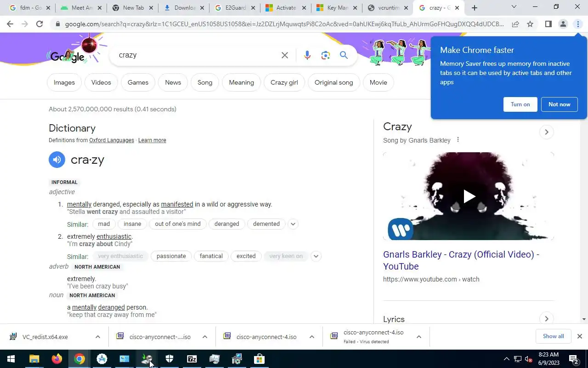
Task: Open 7-Zip from taskbar
Action: tap(192, 359)
